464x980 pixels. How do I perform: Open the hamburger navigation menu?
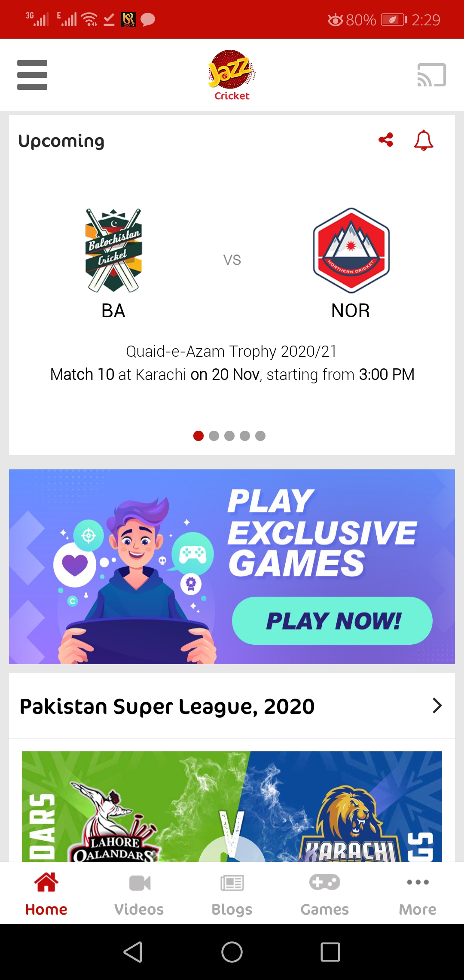coord(32,75)
